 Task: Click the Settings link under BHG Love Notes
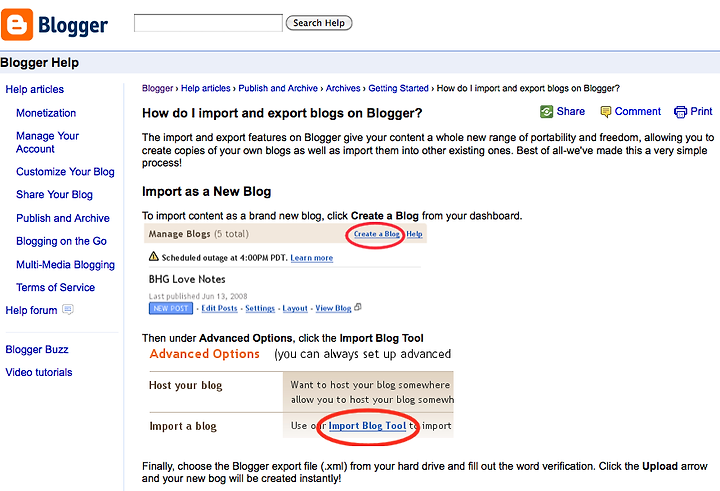[x=260, y=308]
